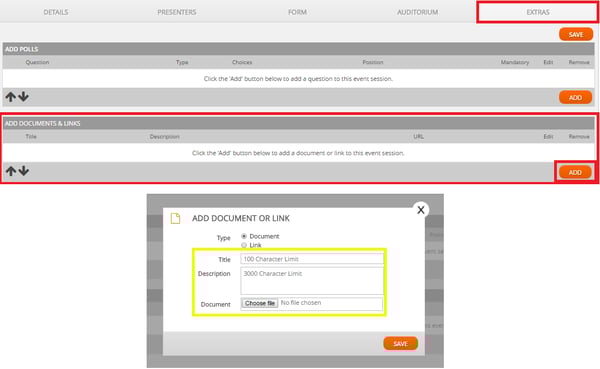The height and width of the screenshot is (369, 600).
Task: Select the Document type radio button
Action: (244, 236)
